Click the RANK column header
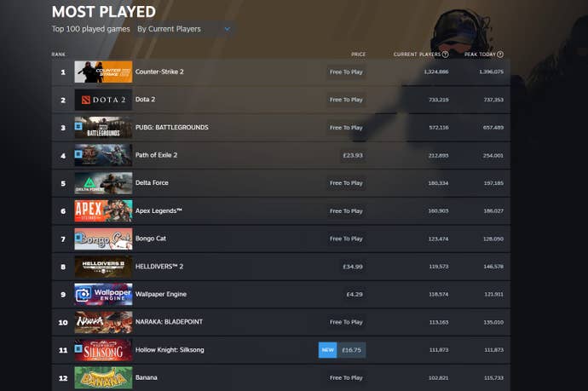The image size is (588, 391). tap(59, 55)
